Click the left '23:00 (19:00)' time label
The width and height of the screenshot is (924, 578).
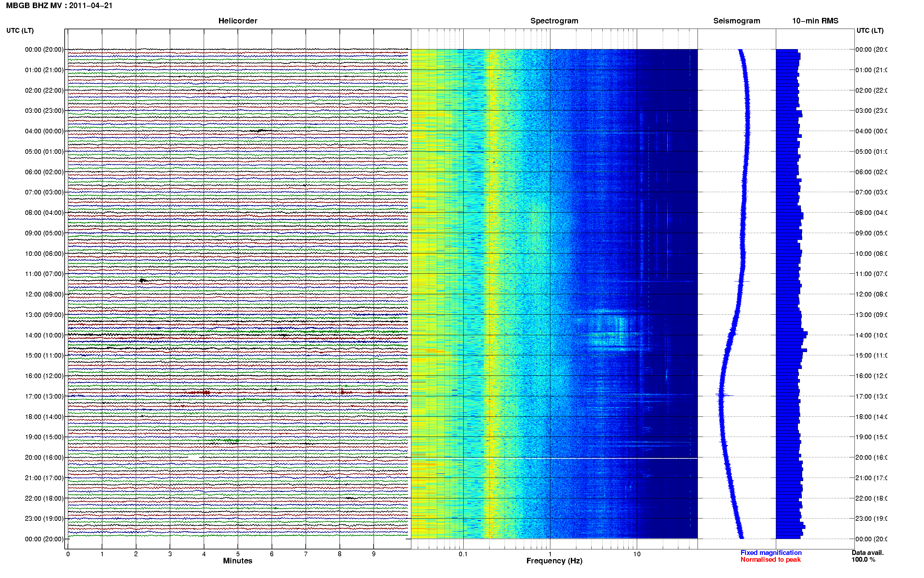[x=44, y=519]
